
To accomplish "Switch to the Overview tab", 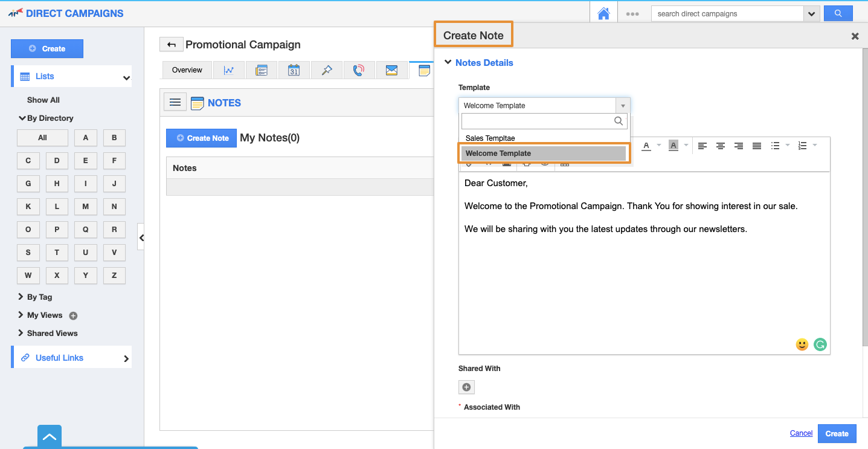I will pyautogui.click(x=187, y=70).
